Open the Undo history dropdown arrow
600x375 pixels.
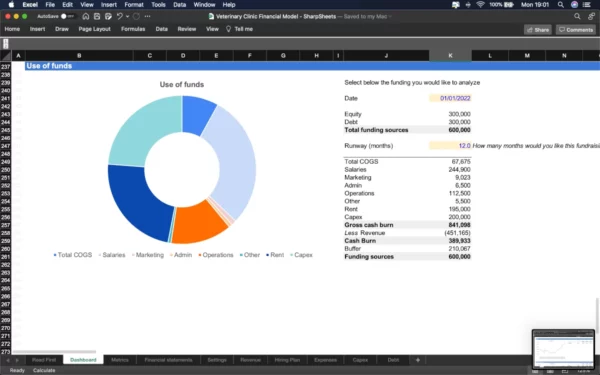tap(127, 16)
